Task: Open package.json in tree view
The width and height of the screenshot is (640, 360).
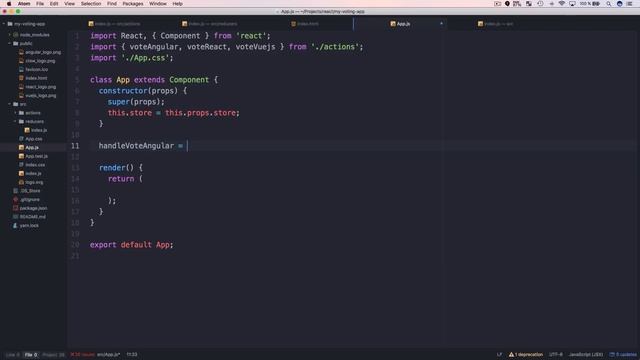Action: (x=33, y=208)
